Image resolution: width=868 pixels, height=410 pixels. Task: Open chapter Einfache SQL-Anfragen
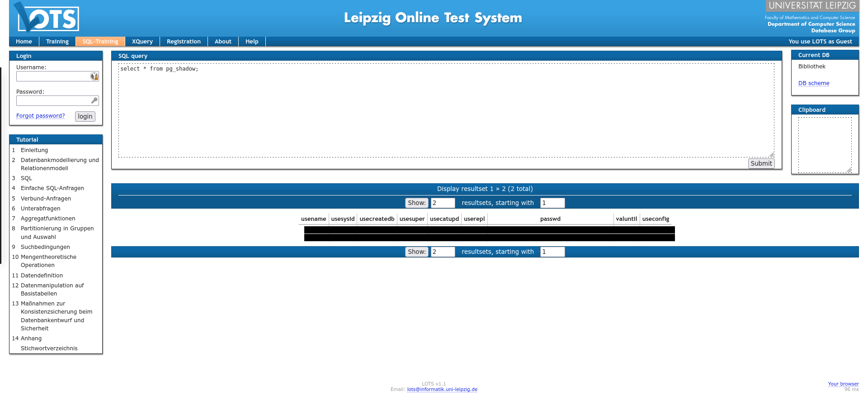tap(52, 188)
